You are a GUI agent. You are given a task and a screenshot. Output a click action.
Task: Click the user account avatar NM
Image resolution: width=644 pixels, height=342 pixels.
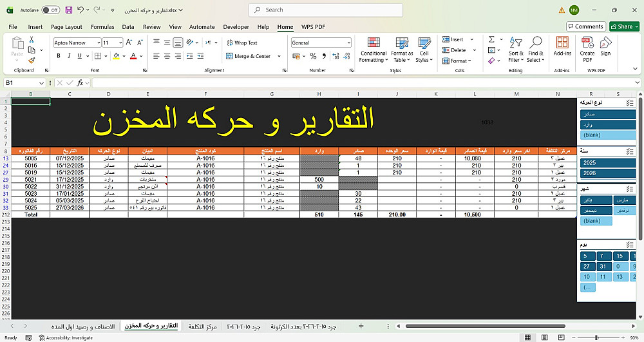tap(574, 10)
